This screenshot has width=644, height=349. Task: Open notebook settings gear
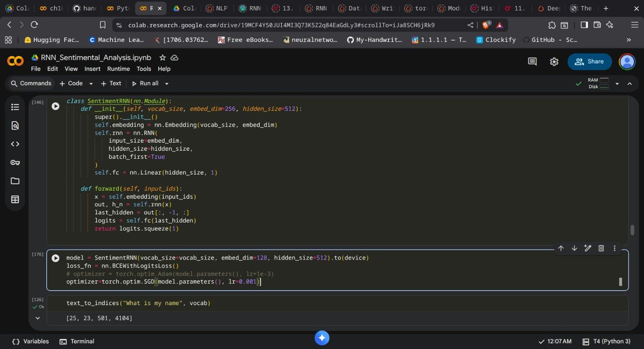click(554, 62)
